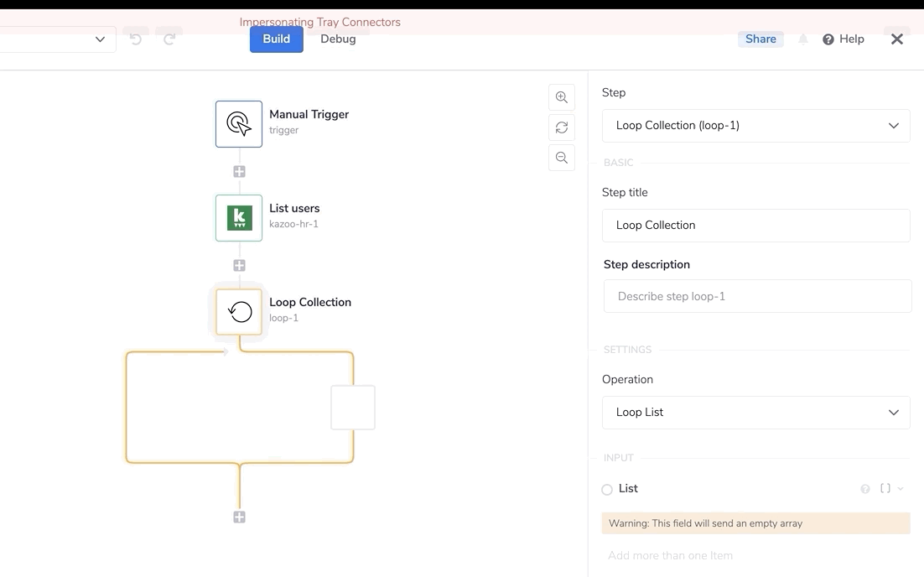This screenshot has height=577, width=924.
Task: Switch to the Build tab
Action: (276, 39)
